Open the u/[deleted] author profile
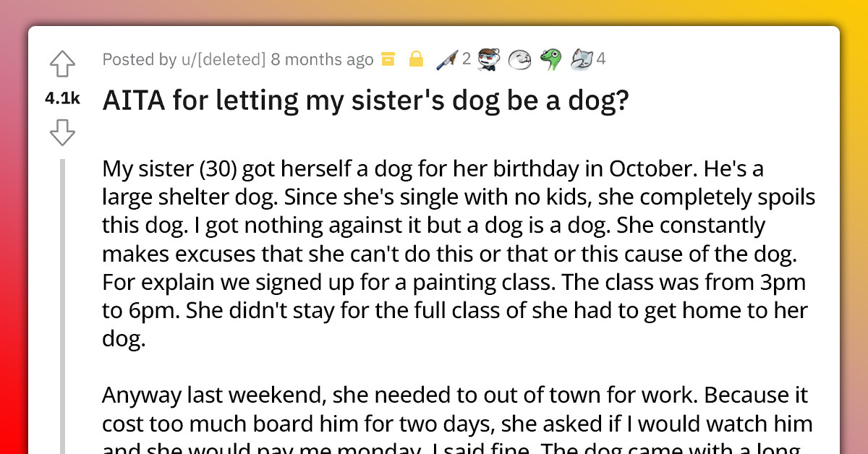The width and height of the screenshot is (868, 454). 223,59
